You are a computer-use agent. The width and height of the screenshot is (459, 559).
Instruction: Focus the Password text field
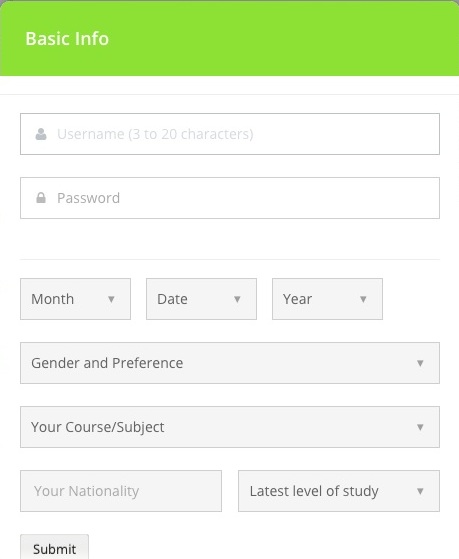point(230,198)
